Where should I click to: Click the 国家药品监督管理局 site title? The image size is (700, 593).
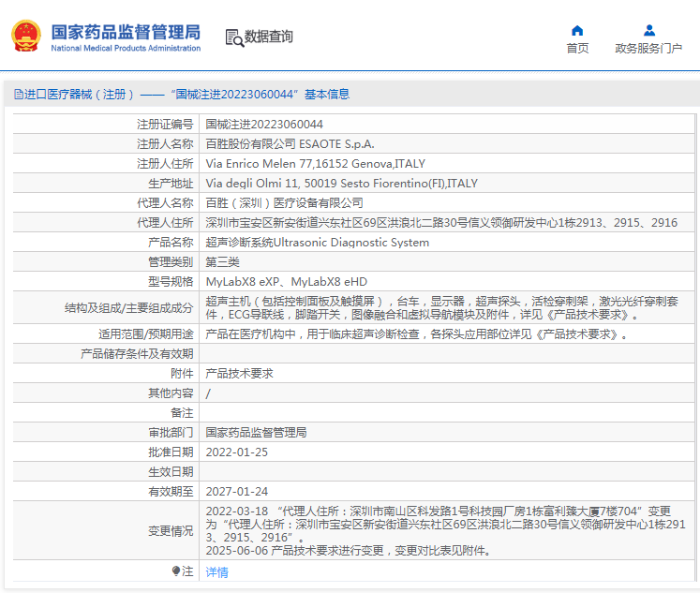126,31
